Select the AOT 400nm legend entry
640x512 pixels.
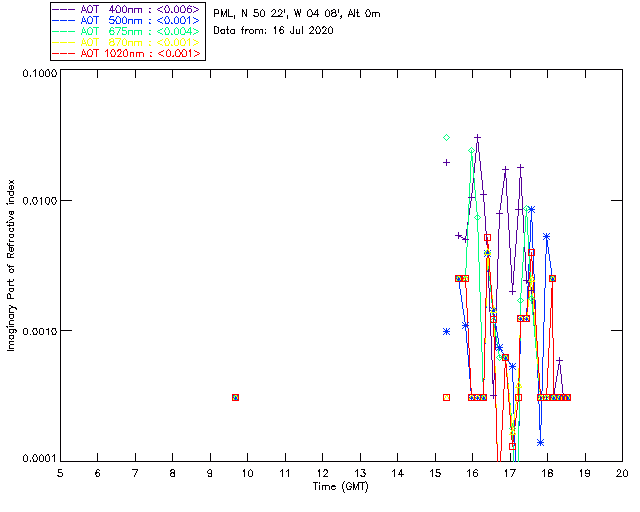click(x=126, y=9)
